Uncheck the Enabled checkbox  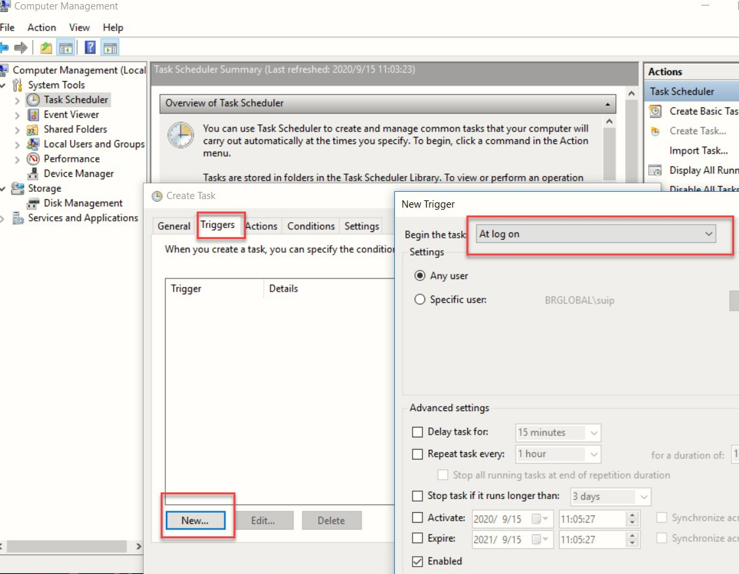(418, 561)
